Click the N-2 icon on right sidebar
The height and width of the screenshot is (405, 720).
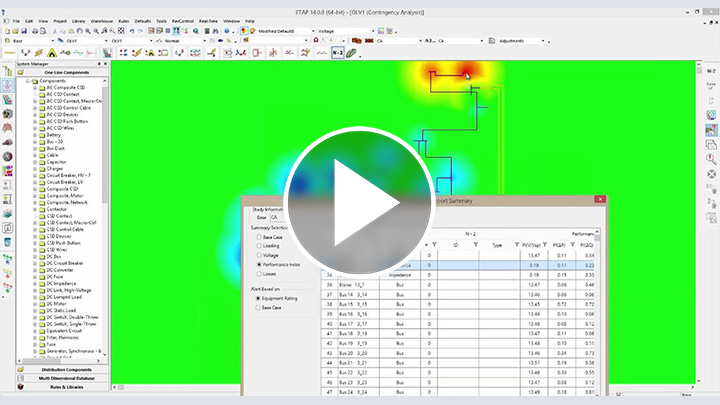point(710,71)
